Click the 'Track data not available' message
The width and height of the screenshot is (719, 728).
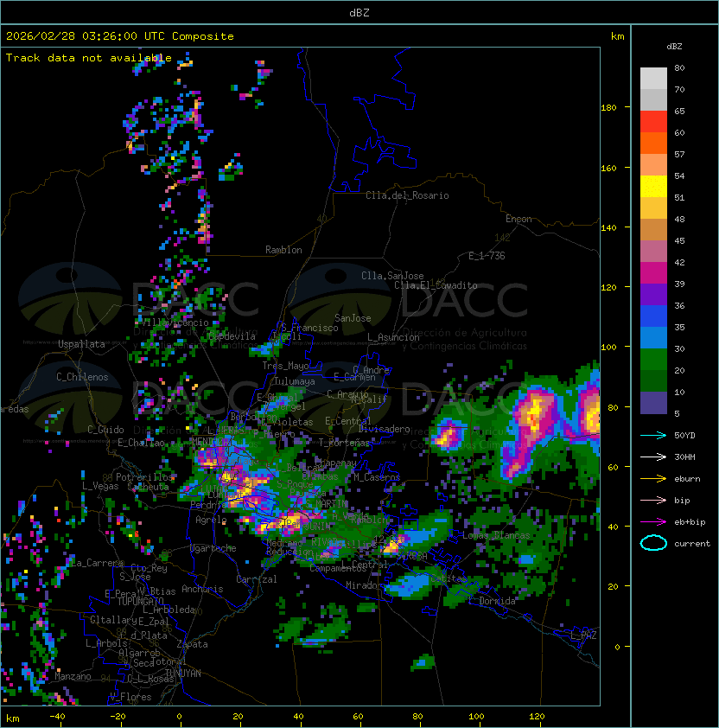89,58
